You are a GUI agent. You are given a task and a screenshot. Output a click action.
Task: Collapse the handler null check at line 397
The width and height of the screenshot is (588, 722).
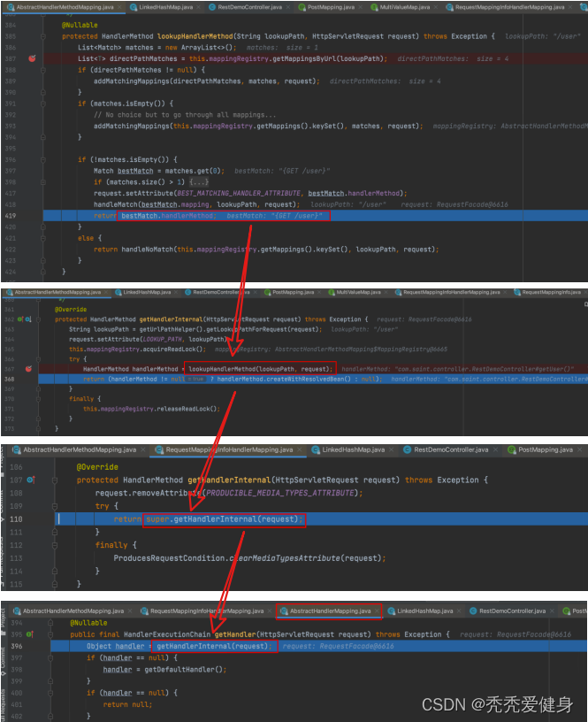[50, 658]
